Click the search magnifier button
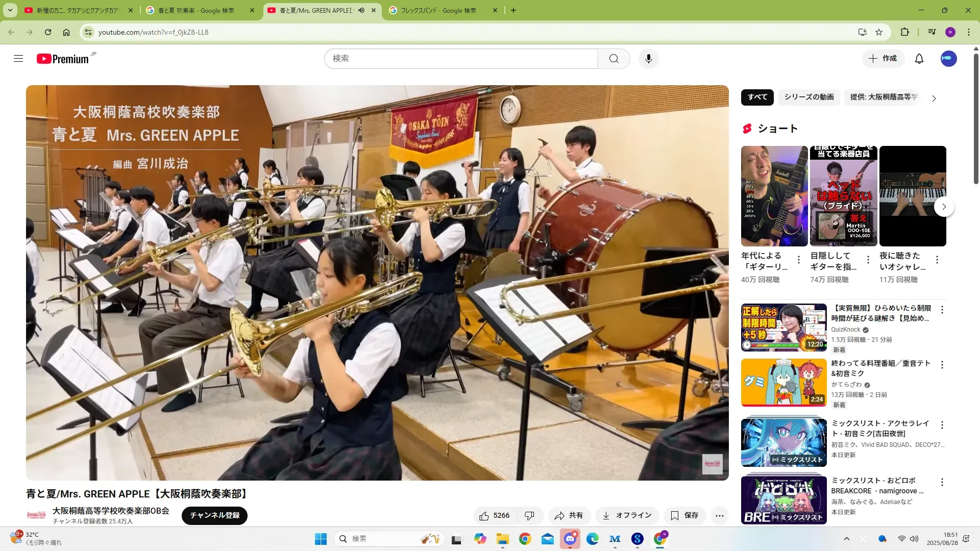 coord(614,59)
